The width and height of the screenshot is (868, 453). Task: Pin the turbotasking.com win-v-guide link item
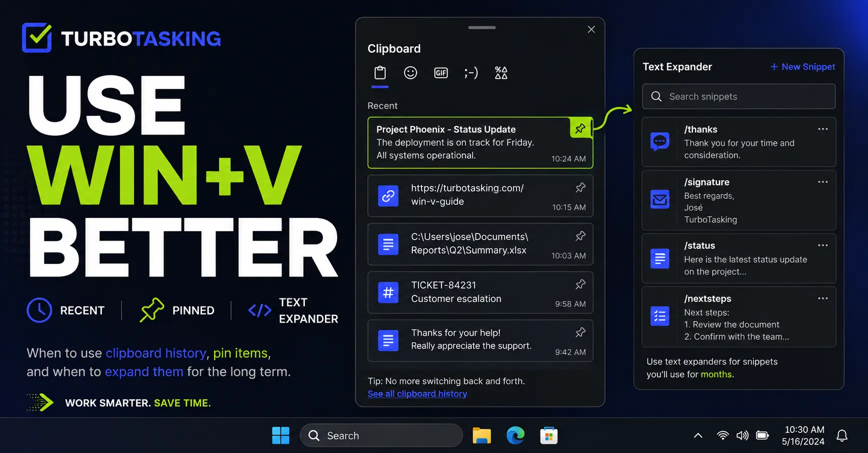point(580,187)
